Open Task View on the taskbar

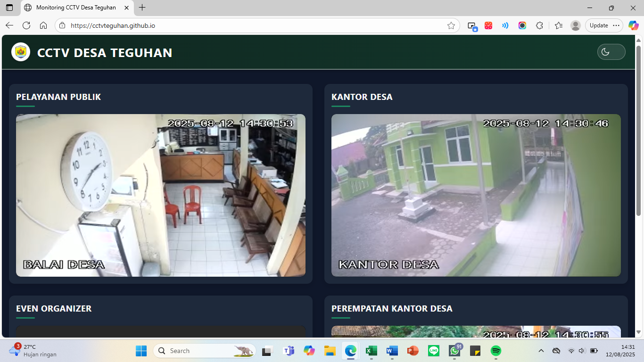tap(268, 351)
